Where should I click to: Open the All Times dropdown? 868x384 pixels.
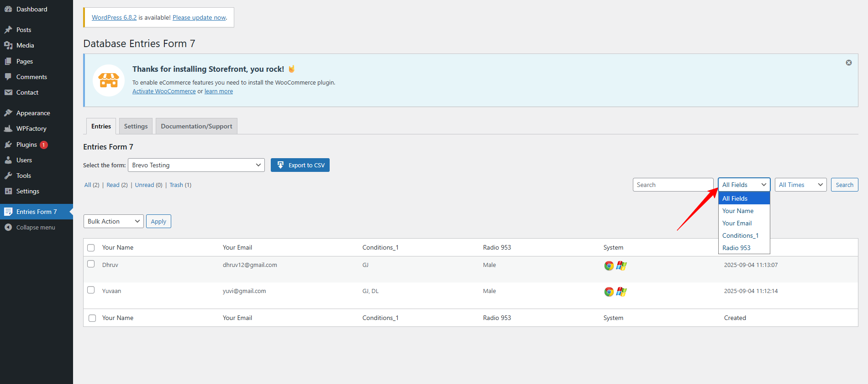point(800,185)
